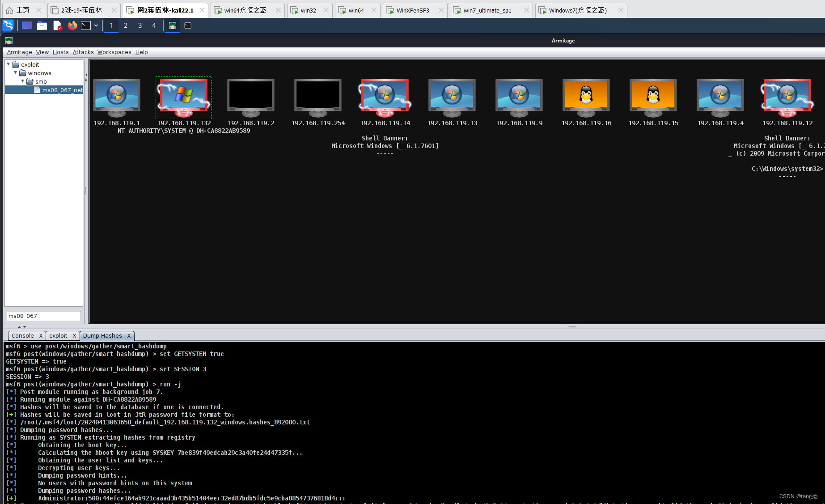Viewport: 825px width, 504px height.
Task: Select Windows host 192.168.119.9 icon
Action: (x=519, y=98)
